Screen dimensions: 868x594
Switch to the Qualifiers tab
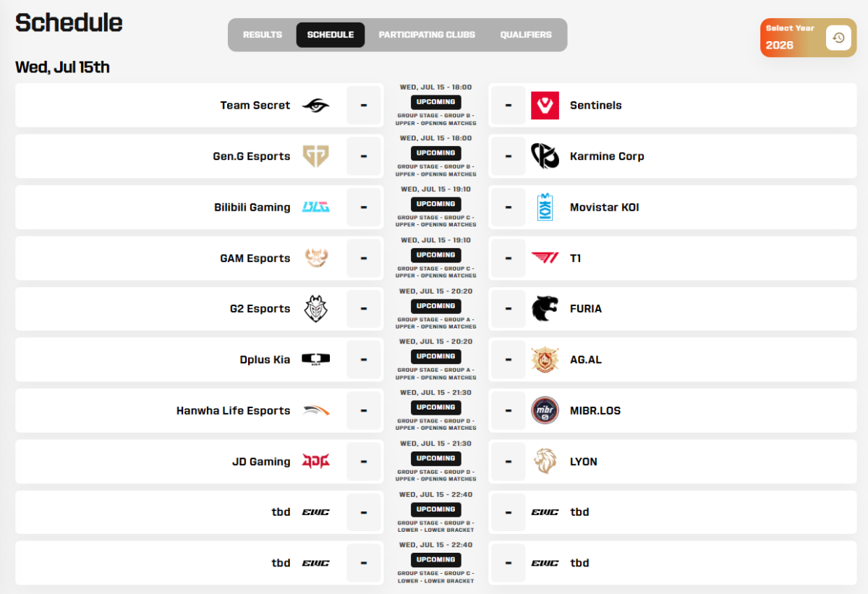[526, 35]
